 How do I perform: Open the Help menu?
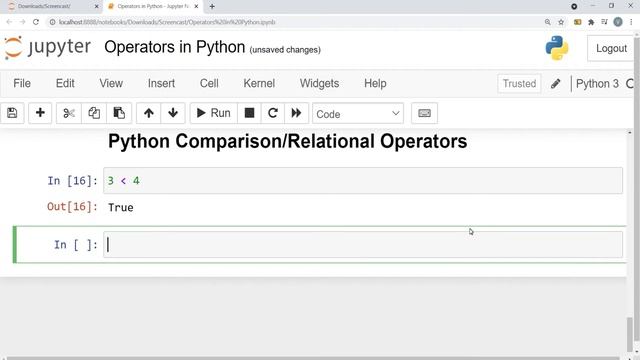click(375, 84)
